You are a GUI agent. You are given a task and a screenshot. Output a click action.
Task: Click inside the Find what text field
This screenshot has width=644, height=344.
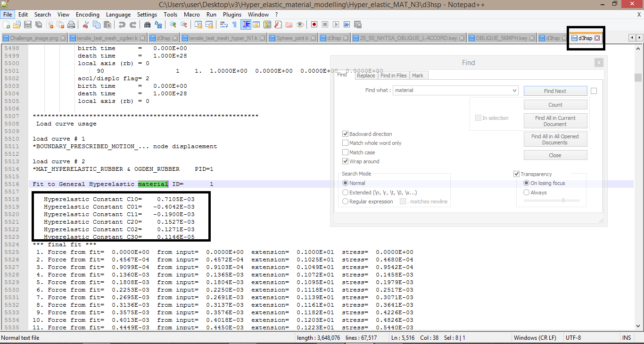452,90
